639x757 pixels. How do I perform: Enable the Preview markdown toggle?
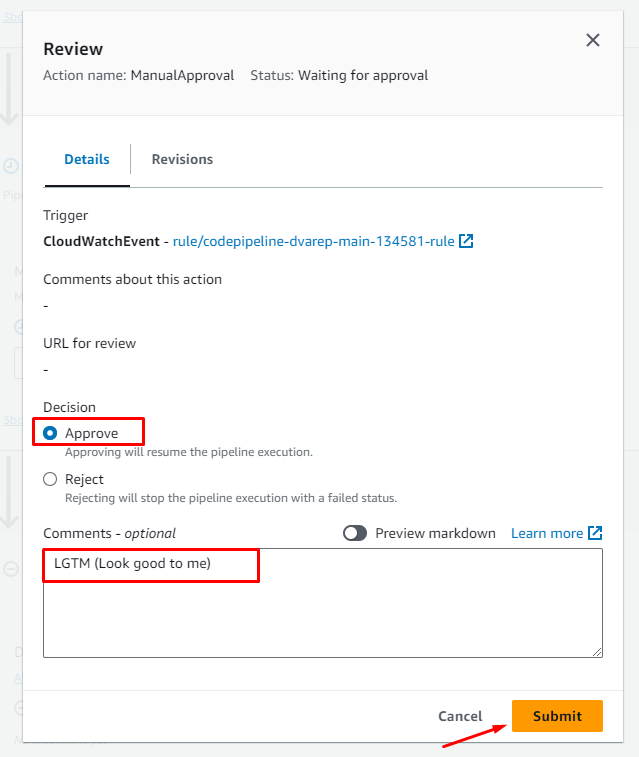click(355, 533)
